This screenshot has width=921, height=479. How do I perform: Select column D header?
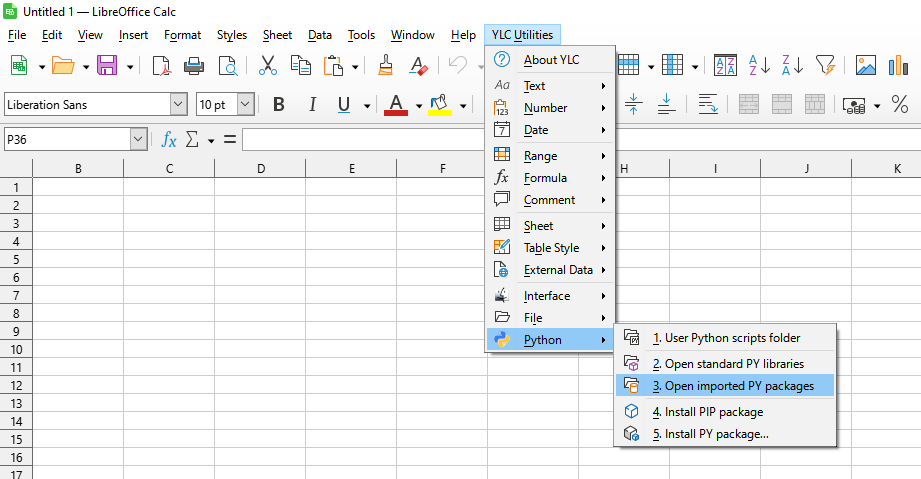click(260, 169)
